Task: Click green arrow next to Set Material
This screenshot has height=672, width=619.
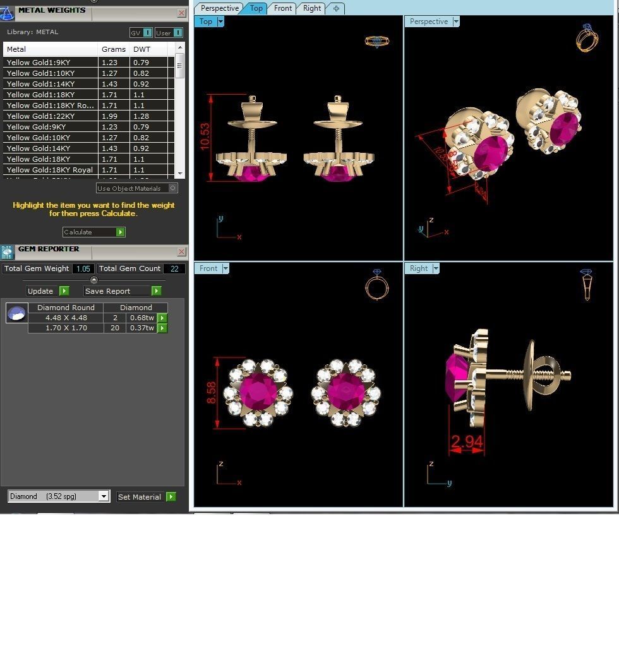Action: pyautogui.click(x=171, y=496)
